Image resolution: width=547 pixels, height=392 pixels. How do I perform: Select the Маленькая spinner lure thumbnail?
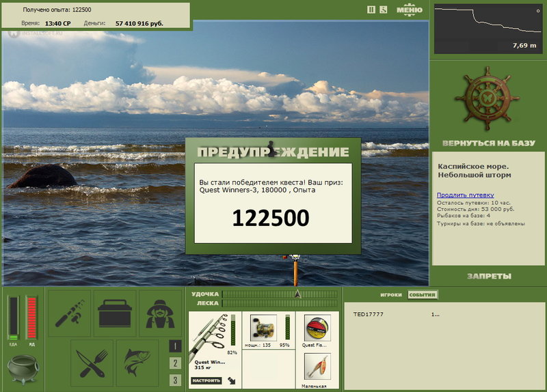pyautogui.click(x=317, y=367)
